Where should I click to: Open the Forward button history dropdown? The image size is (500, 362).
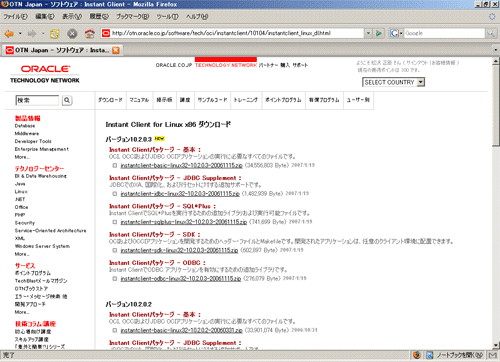pyautogui.click(x=43, y=33)
